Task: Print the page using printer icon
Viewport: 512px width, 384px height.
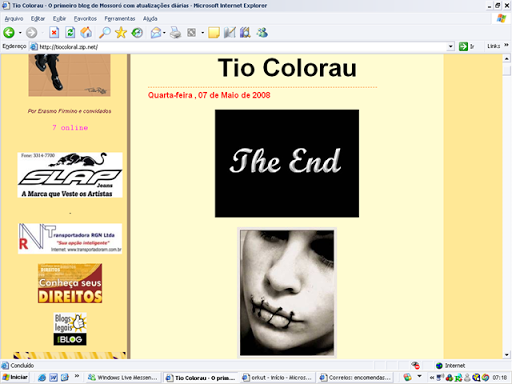Action: pyautogui.click(x=175, y=33)
